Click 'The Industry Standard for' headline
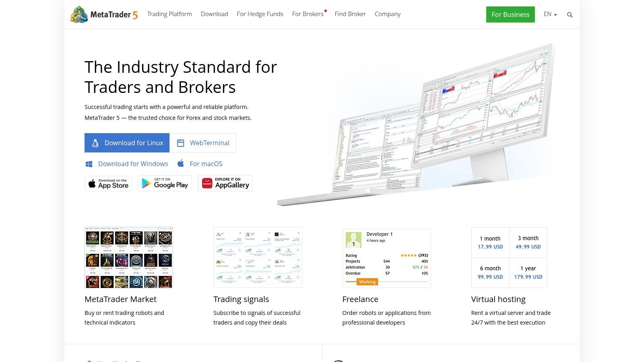 [x=181, y=67]
